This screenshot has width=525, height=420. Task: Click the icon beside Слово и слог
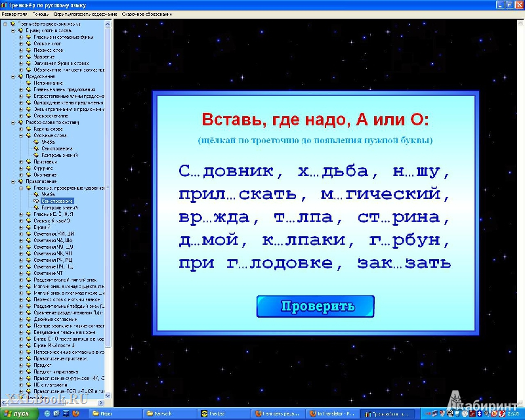coord(28,43)
